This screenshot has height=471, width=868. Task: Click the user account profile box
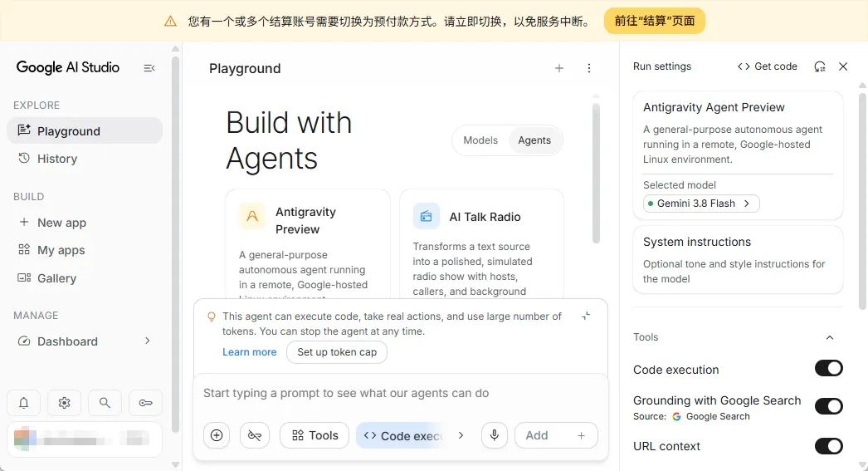[x=85, y=439]
